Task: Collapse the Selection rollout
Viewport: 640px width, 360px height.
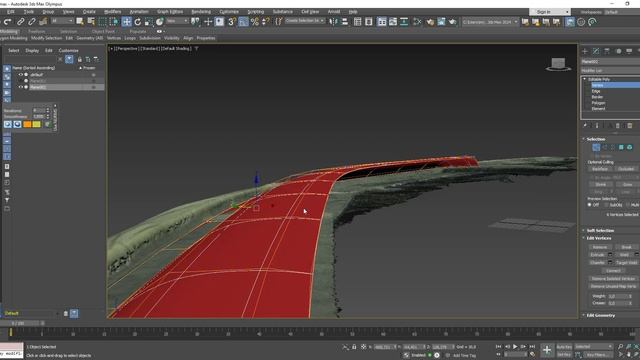Action: [x=596, y=139]
